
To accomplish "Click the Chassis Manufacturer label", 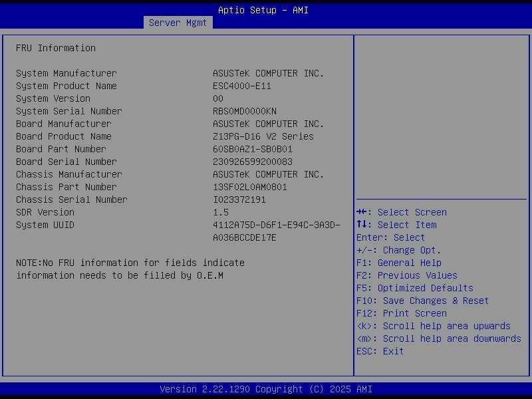I will (x=69, y=174).
